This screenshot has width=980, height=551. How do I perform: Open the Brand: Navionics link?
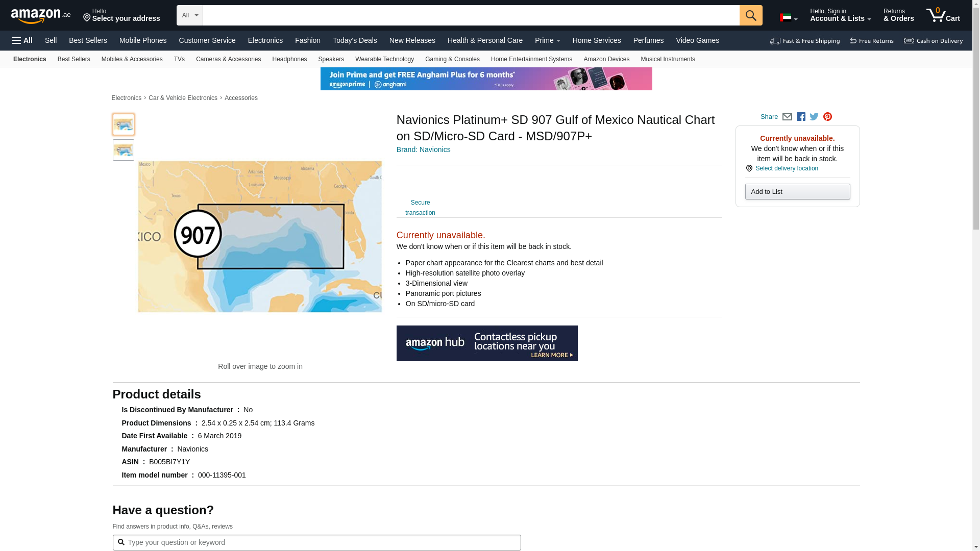423,149
